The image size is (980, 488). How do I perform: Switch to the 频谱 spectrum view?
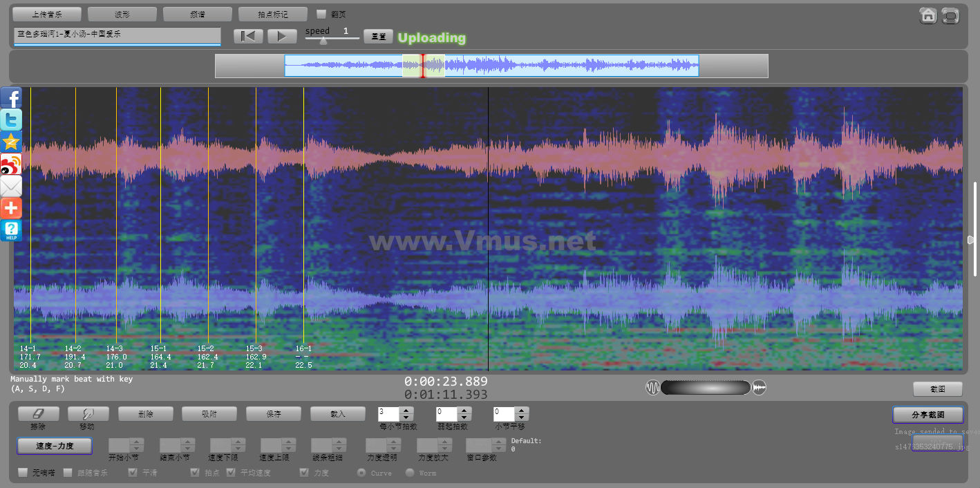(198, 14)
